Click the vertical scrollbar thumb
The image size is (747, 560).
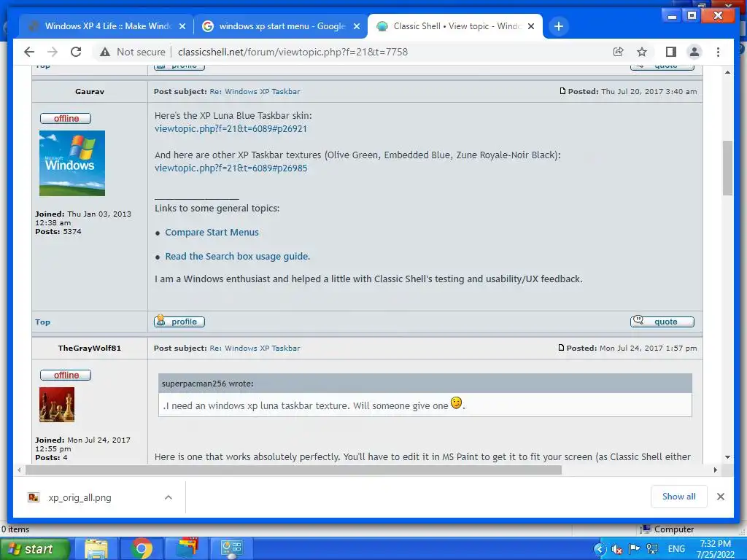[x=727, y=168]
